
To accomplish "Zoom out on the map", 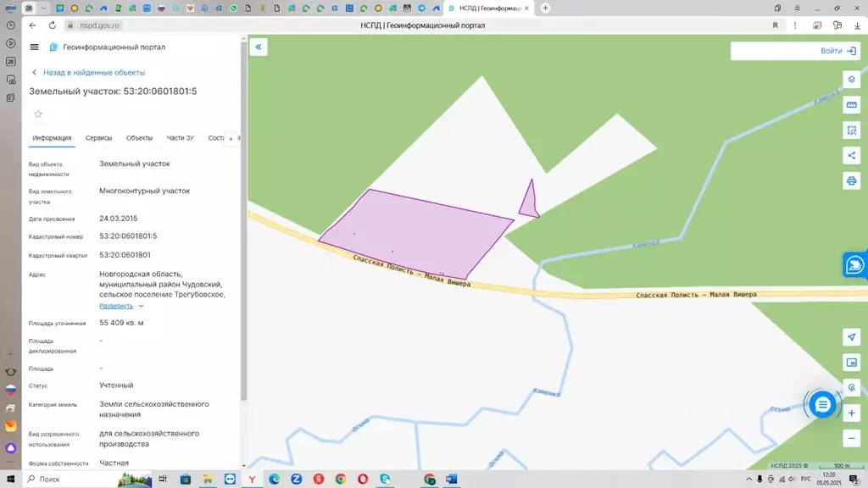I will [852, 439].
